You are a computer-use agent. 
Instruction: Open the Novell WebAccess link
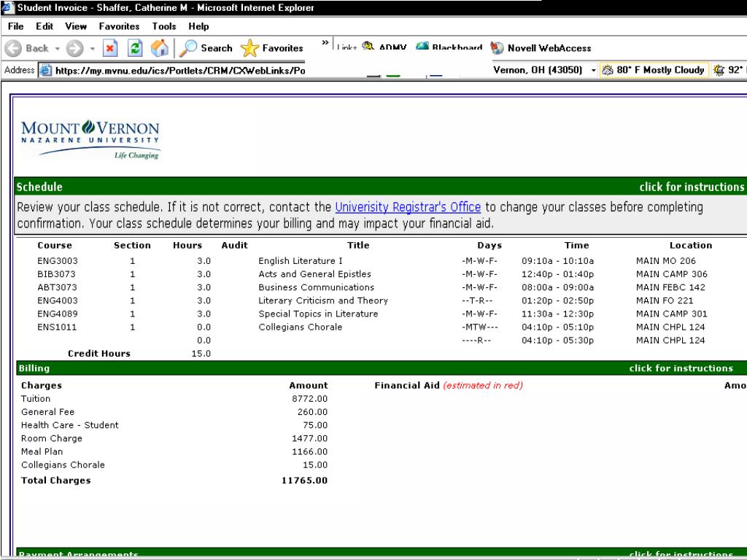pos(549,48)
